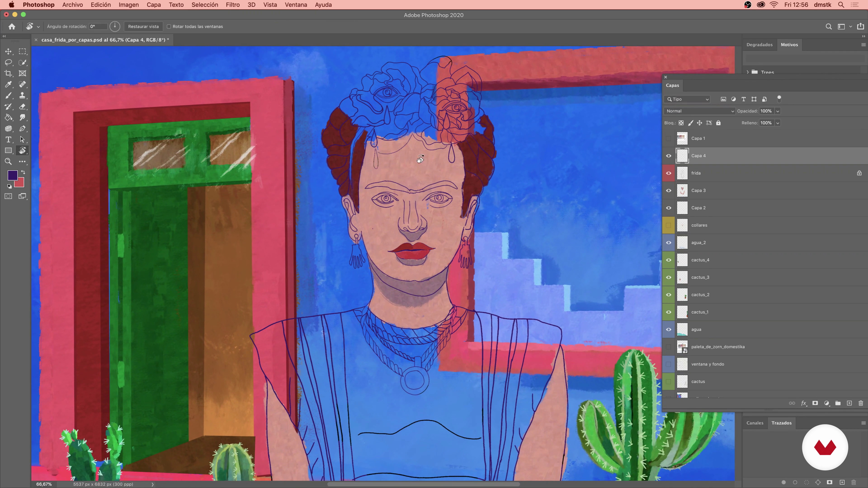
Task: Expand the Trees folder in Motivos
Action: click(748, 72)
